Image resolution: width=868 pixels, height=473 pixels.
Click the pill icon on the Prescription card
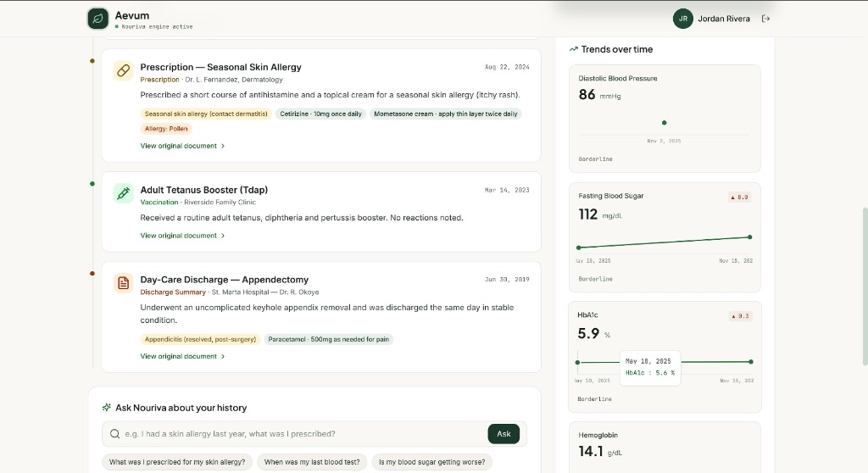[x=124, y=70]
